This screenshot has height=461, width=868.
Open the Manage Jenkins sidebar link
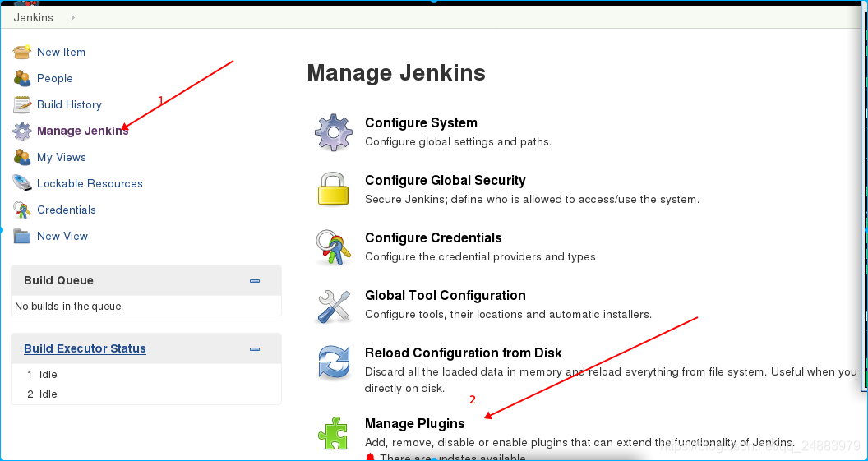click(82, 131)
